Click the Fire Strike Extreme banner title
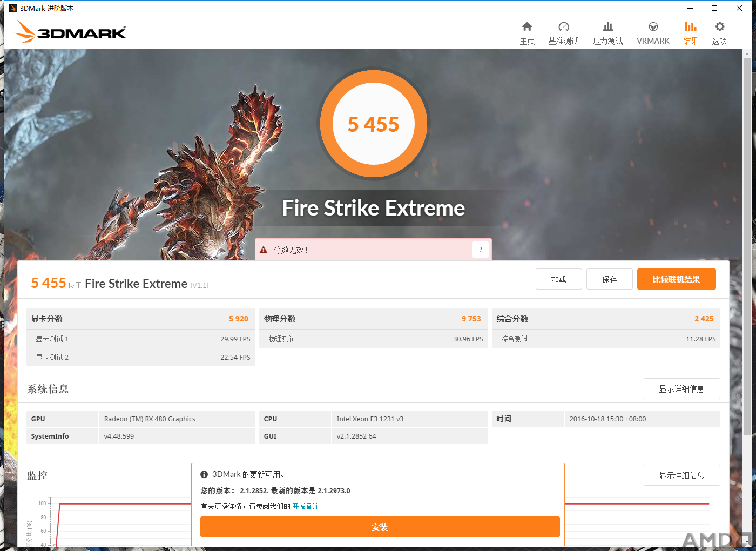756x551 pixels. (x=373, y=208)
